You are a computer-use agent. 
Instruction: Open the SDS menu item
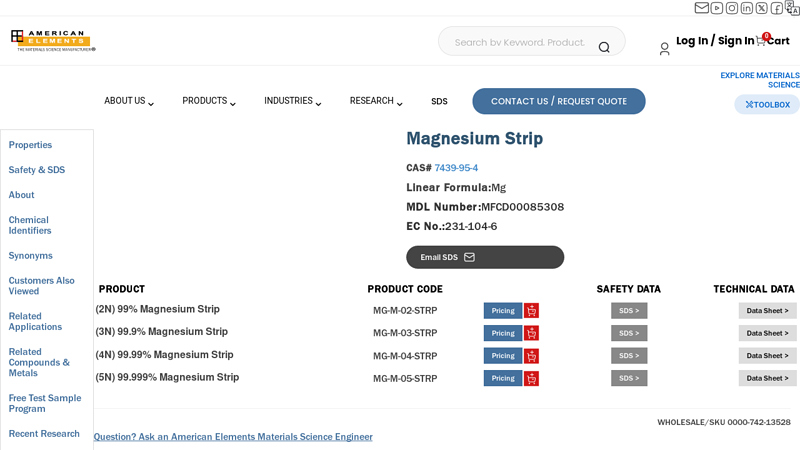pos(439,102)
